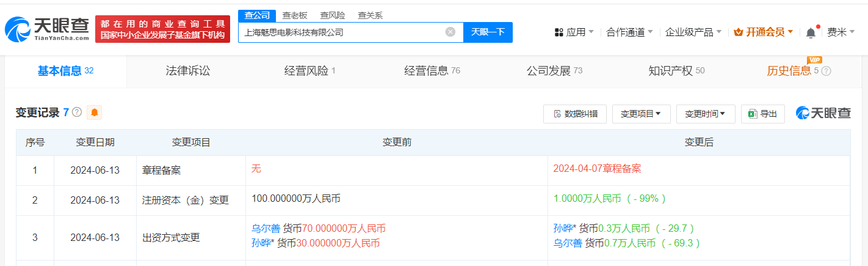The image size is (868, 266).
Task: Switch to the 经营风险 tab
Action: coord(310,71)
